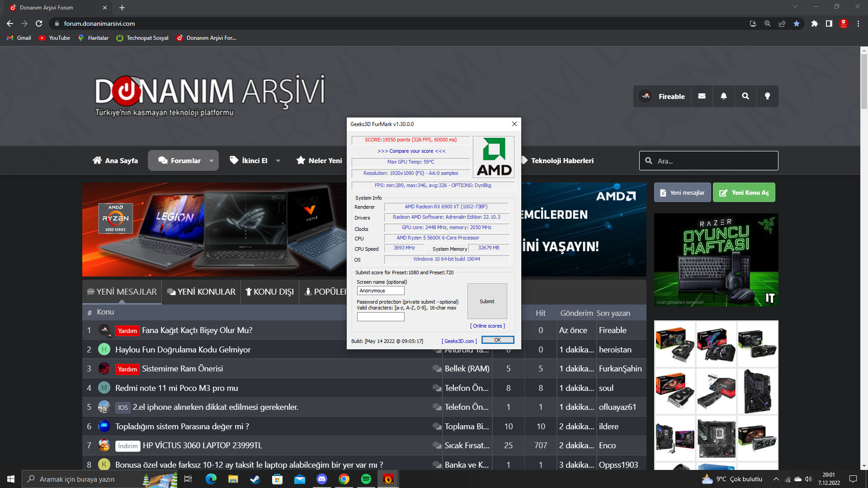Expand the İkinci El dropdown arrow

pyautogui.click(x=278, y=160)
